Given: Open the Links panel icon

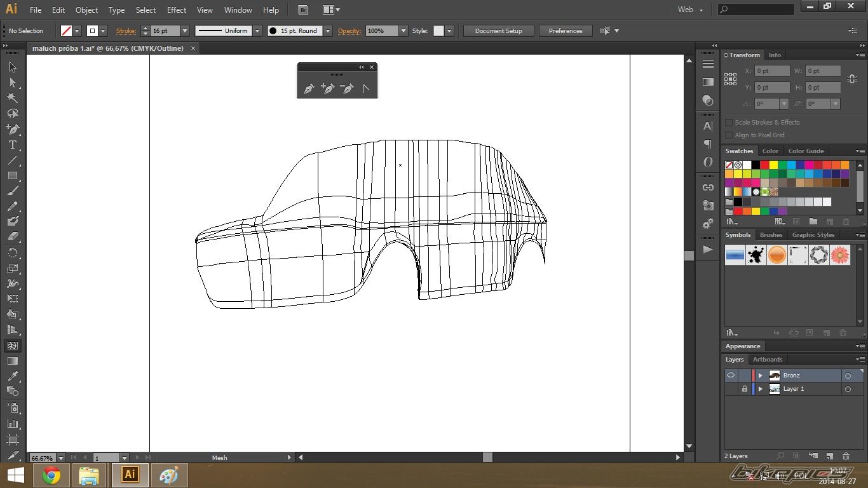Looking at the screenshot, I should [708, 187].
